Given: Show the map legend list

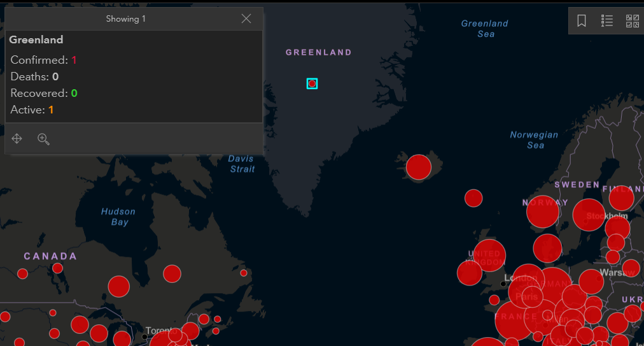Looking at the screenshot, I should pyautogui.click(x=607, y=21).
